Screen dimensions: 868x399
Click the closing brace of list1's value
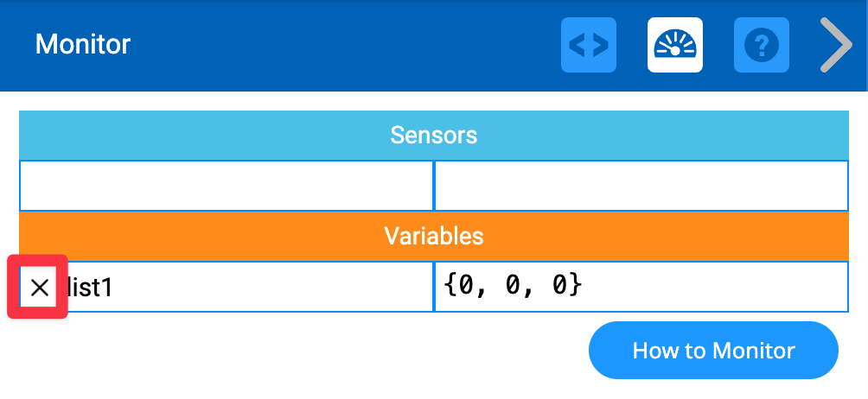[x=576, y=285]
